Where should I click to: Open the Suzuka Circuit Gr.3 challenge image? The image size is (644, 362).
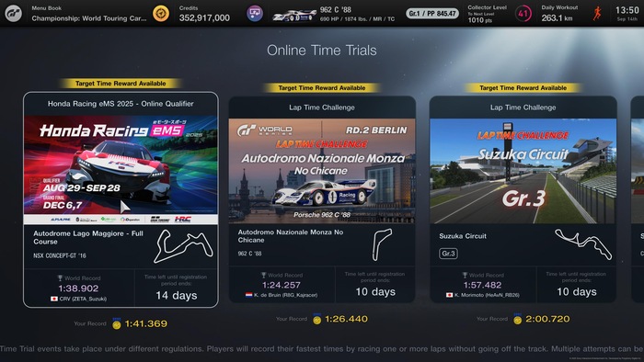(x=523, y=171)
